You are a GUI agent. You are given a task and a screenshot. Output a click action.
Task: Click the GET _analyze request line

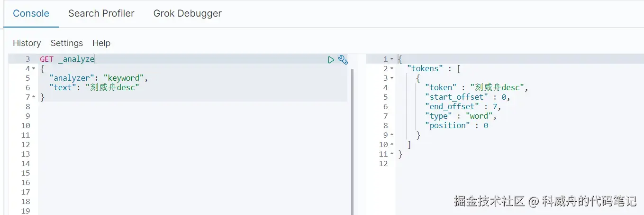point(67,59)
